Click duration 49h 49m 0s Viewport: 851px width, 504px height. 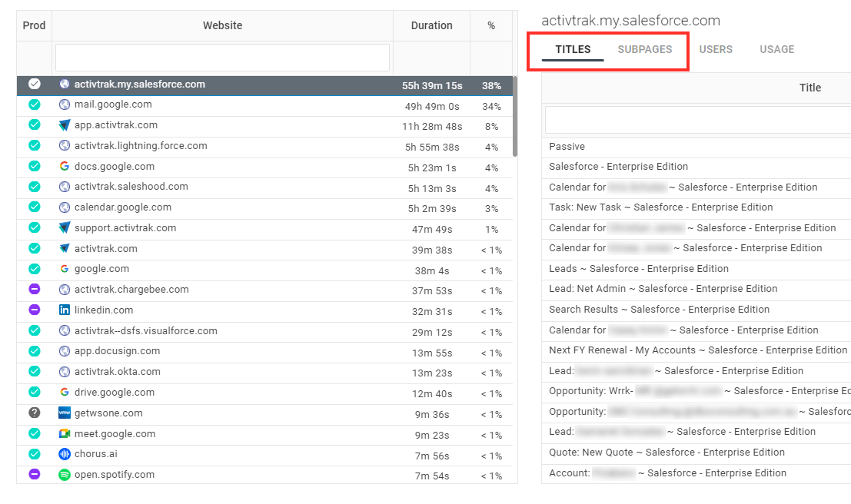click(x=432, y=106)
